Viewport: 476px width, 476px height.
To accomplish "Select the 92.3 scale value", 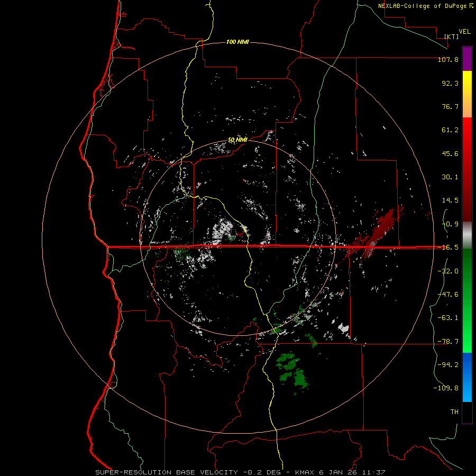I will [x=450, y=83].
